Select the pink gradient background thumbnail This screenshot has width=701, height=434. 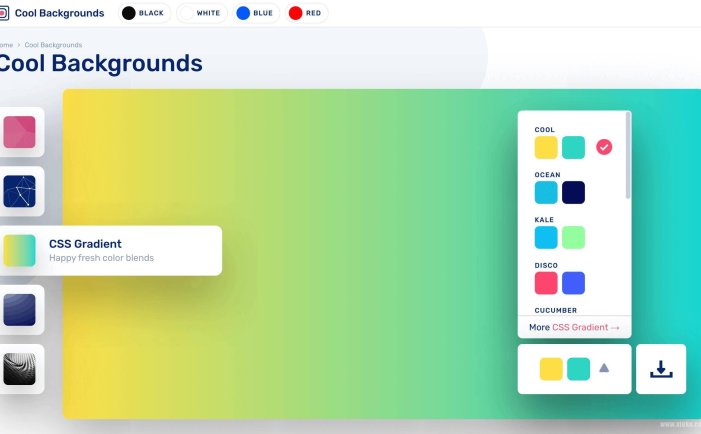click(19, 132)
